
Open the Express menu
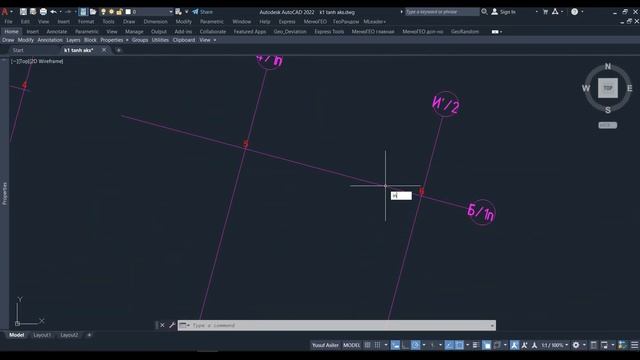coord(287,22)
